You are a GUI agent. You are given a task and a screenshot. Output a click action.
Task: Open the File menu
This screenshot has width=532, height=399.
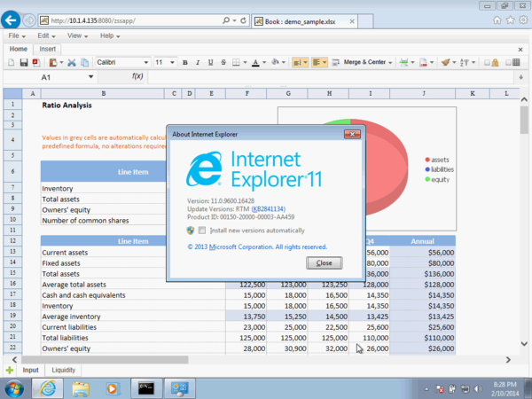pyautogui.click(x=17, y=35)
